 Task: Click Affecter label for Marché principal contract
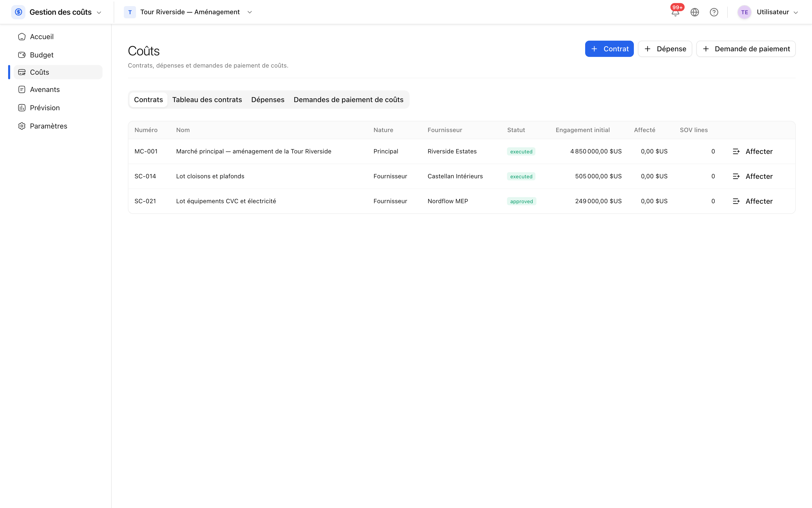click(759, 152)
